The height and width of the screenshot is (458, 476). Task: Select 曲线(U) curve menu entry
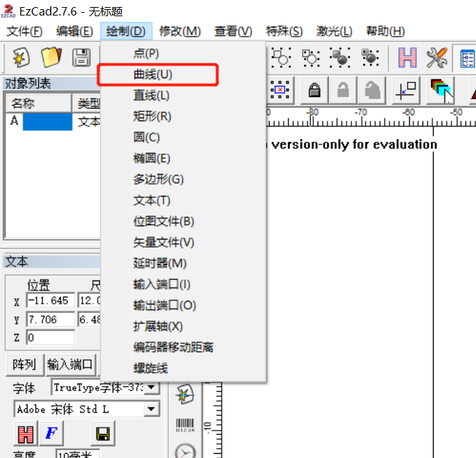pos(183,75)
